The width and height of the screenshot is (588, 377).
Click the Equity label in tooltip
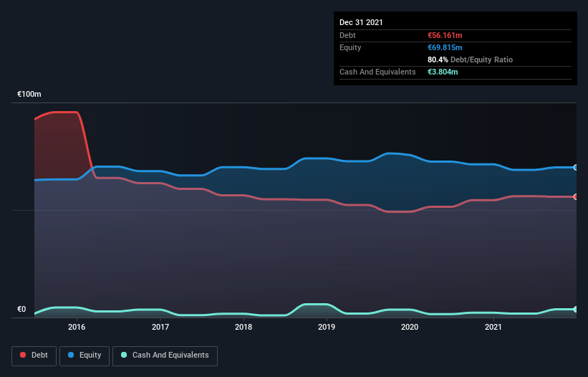tap(350, 47)
